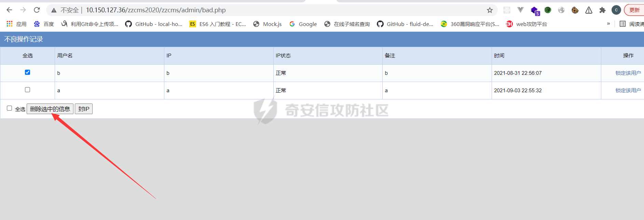Open the 百度 bookmark
The width and height of the screenshot is (644, 220).
(44, 24)
